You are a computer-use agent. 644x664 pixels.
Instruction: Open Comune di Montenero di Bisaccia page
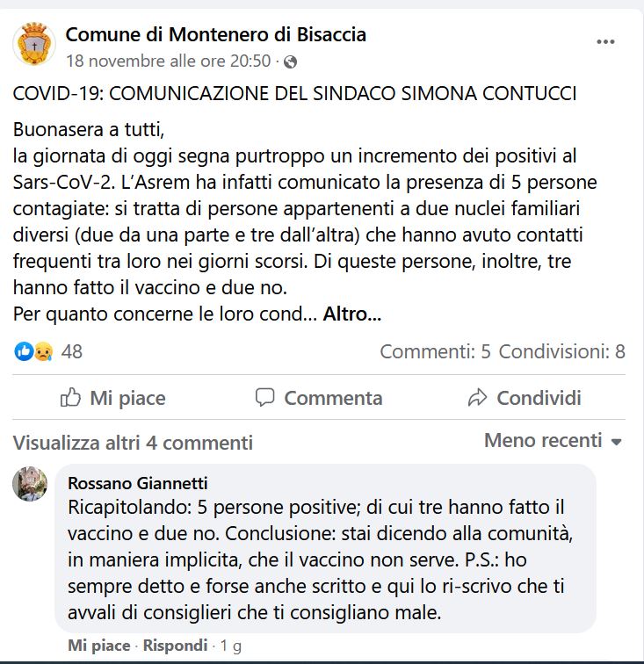[x=215, y=34]
